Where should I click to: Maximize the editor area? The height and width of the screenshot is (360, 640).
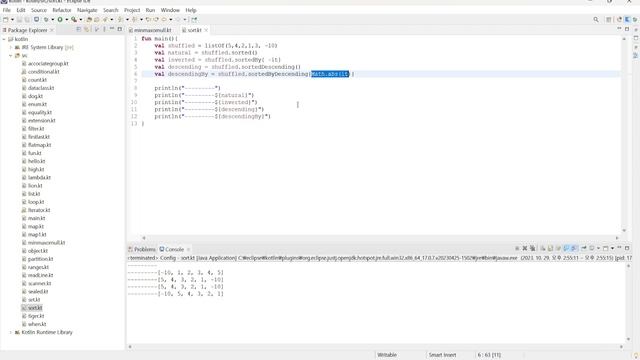627,29
